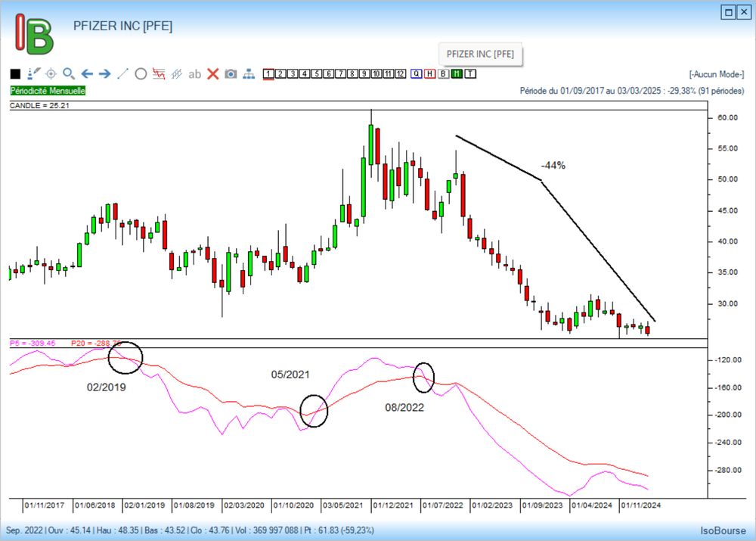The width and height of the screenshot is (756, 541).
Task: Click the PFIZER INC [PFE] window title
Action: point(123,26)
